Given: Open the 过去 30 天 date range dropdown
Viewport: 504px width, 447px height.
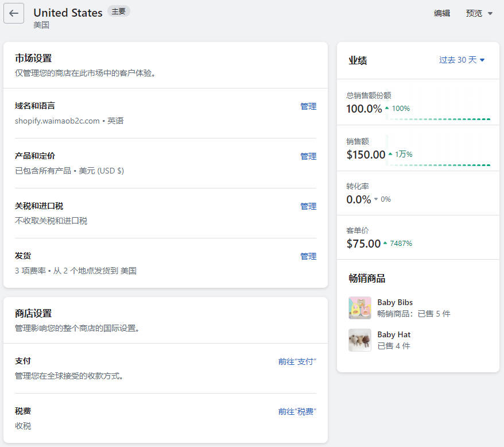Looking at the screenshot, I should 462,60.
